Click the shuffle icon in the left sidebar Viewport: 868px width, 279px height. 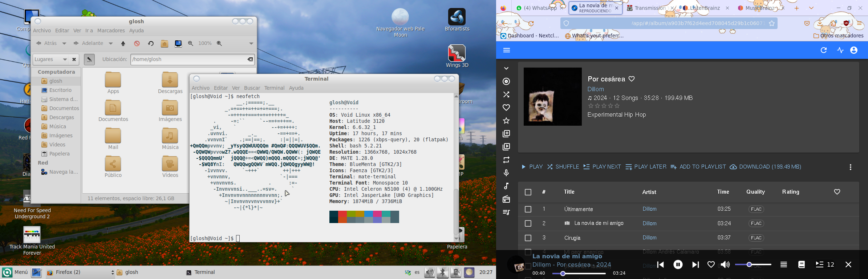click(506, 94)
